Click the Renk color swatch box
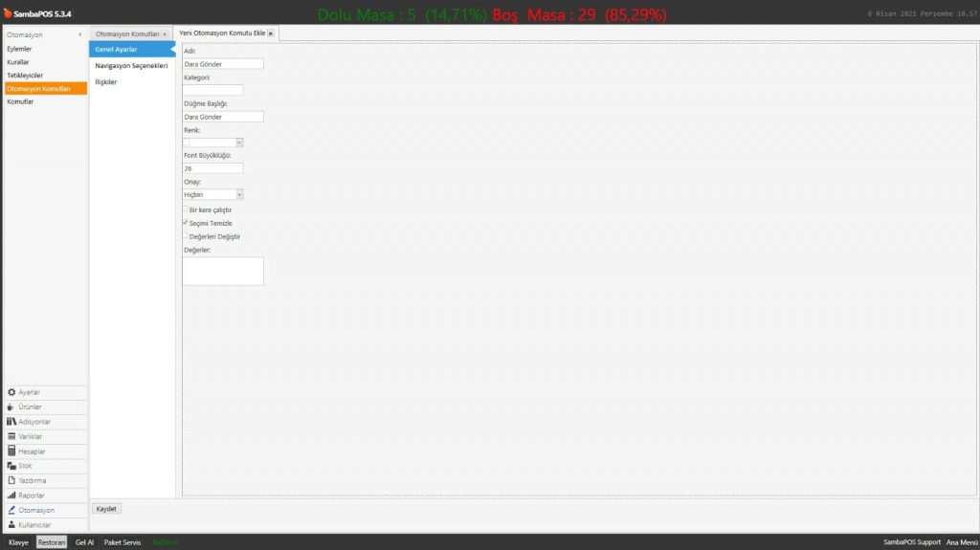 click(187, 143)
